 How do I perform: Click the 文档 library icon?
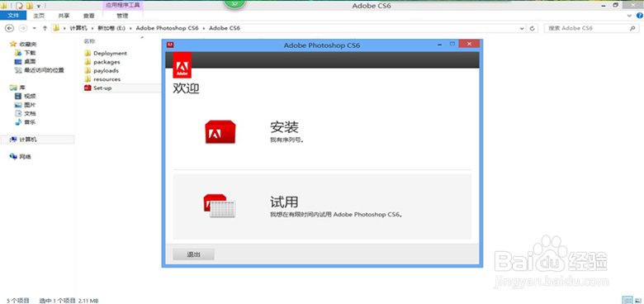[17, 113]
